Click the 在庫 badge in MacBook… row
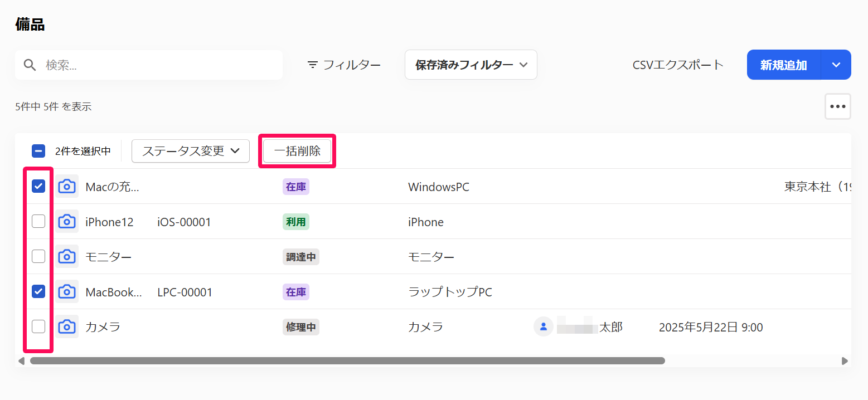The image size is (868, 400). tap(296, 292)
